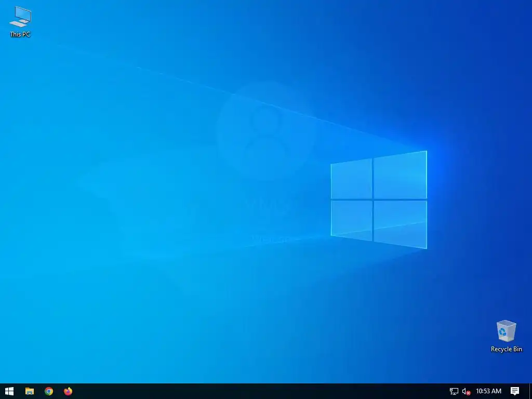The width and height of the screenshot is (532, 399).
Task: Select the Recycle Bin desktop icon
Action: (x=506, y=336)
